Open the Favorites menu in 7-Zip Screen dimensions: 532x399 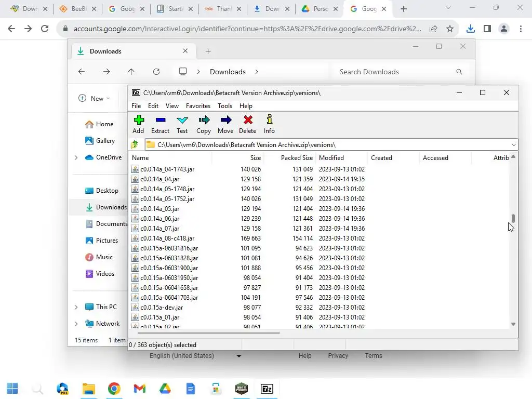tap(198, 106)
